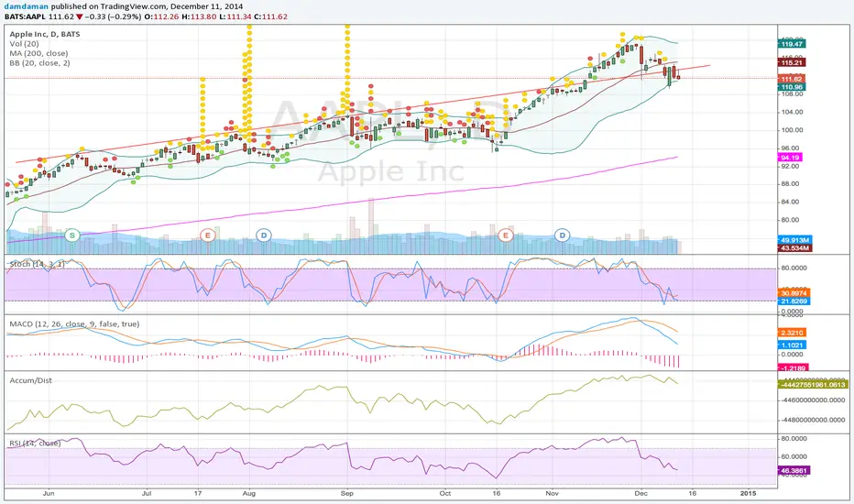Select the MA (200, close) indicator label
Viewport: 854px width, 504px height.
coord(38,53)
